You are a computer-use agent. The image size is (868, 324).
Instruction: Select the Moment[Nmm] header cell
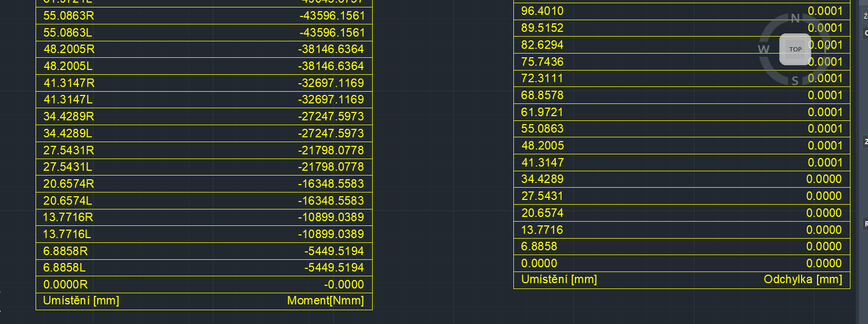pos(325,301)
